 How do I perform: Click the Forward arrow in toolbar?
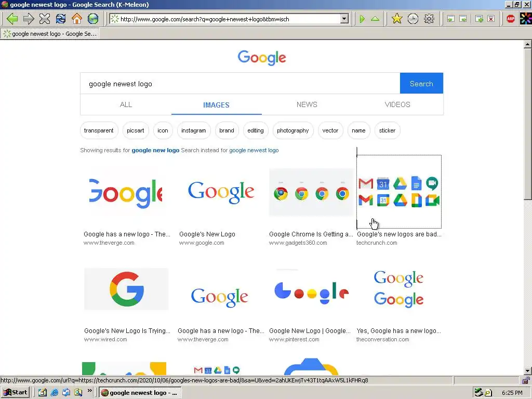point(29,19)
